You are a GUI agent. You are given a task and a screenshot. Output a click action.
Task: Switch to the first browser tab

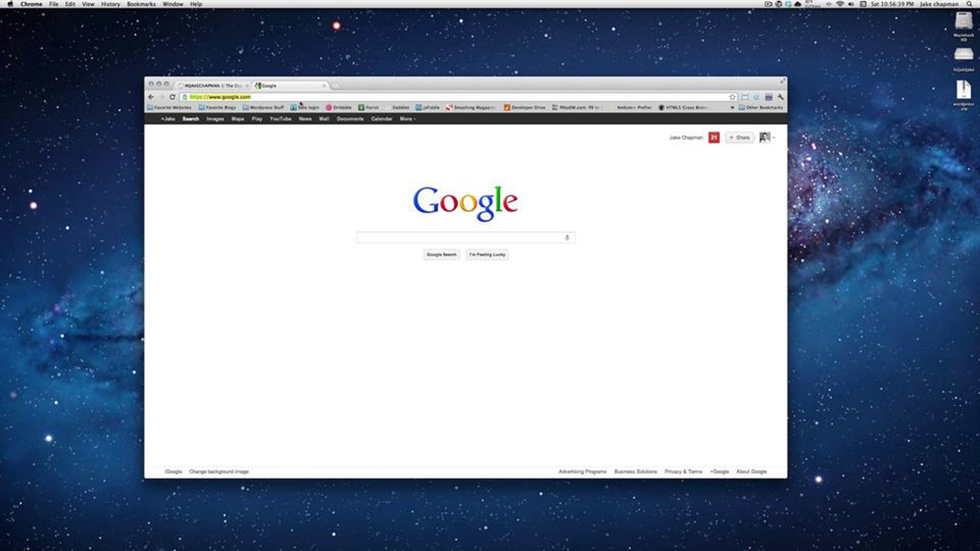[213, 86]
